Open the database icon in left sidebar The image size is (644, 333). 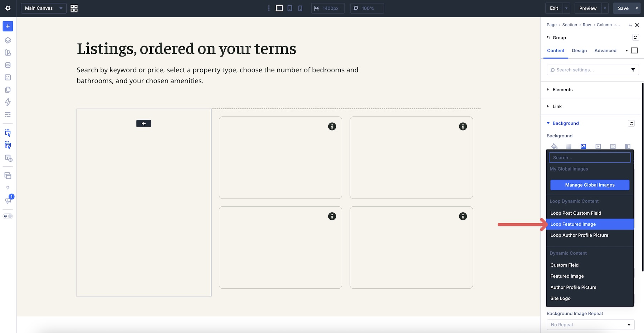pyautogui.click(x=8, y=65)
